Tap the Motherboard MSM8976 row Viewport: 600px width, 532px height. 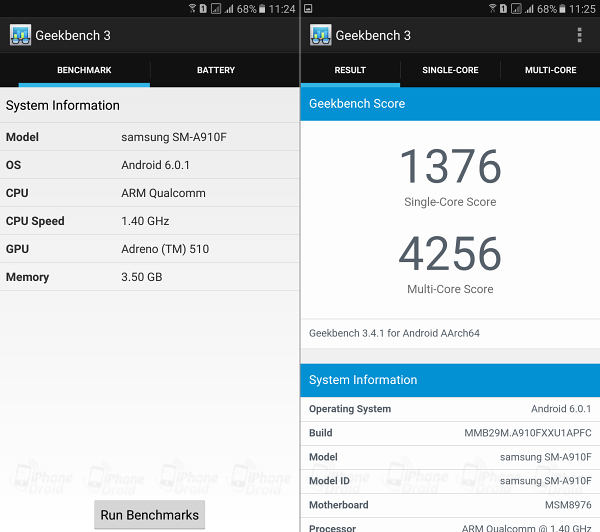click(450, 505)
